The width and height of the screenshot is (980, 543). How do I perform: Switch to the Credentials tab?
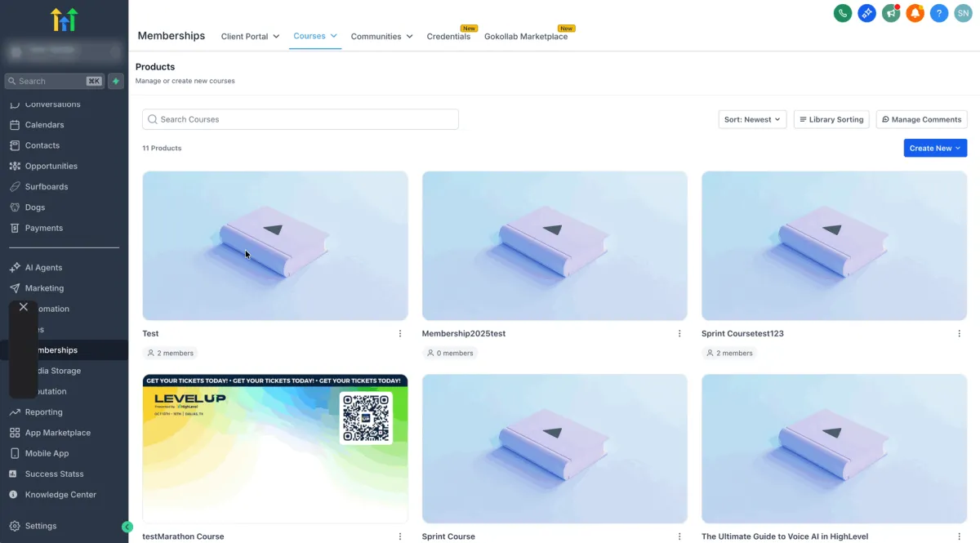tap(448, 36)
